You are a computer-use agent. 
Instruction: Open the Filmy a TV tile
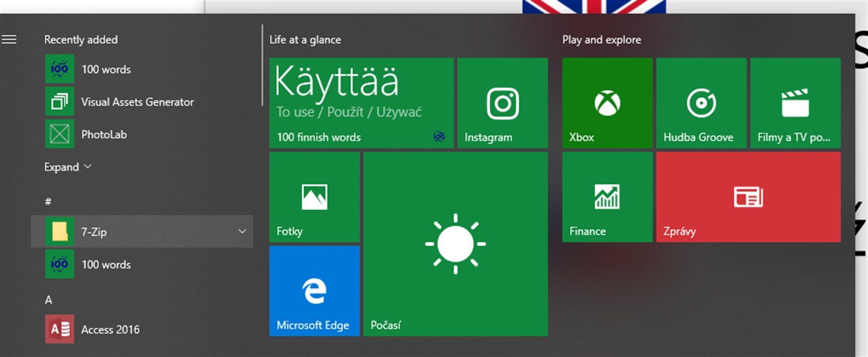[796, 103]
